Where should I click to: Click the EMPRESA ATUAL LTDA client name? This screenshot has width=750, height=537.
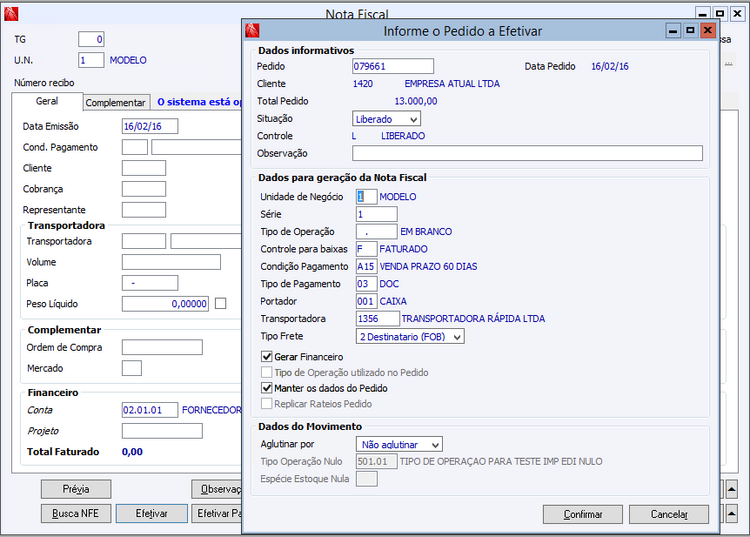pos(452,84)
